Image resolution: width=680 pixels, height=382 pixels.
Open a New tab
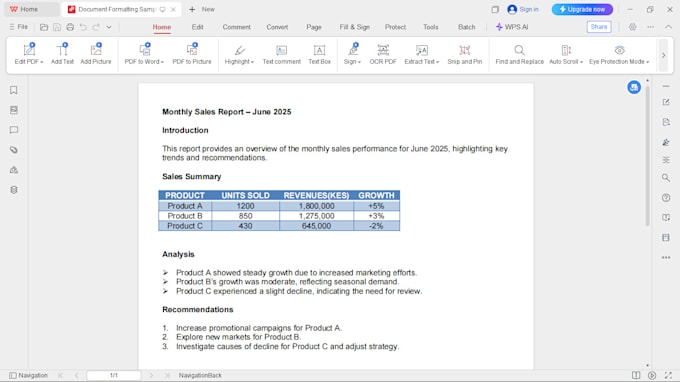click(202, 9)
